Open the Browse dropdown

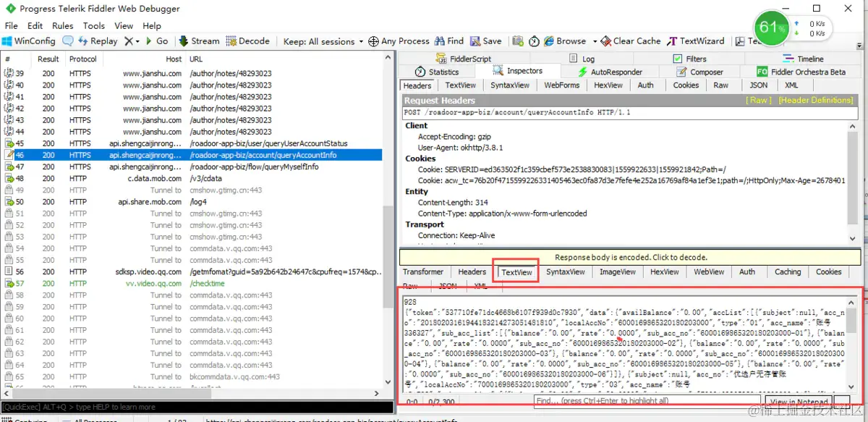coord(571,41)
